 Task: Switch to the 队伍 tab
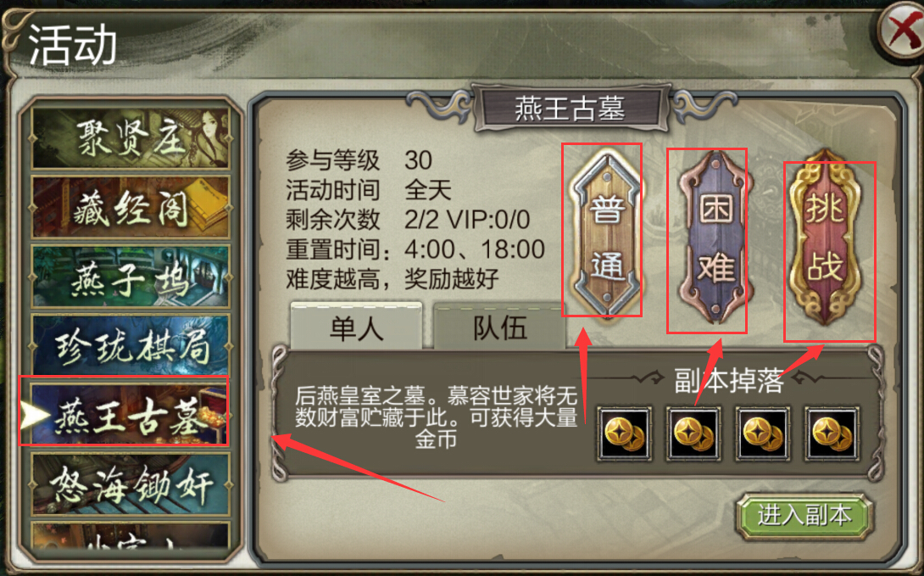click(x=499, y=327)
